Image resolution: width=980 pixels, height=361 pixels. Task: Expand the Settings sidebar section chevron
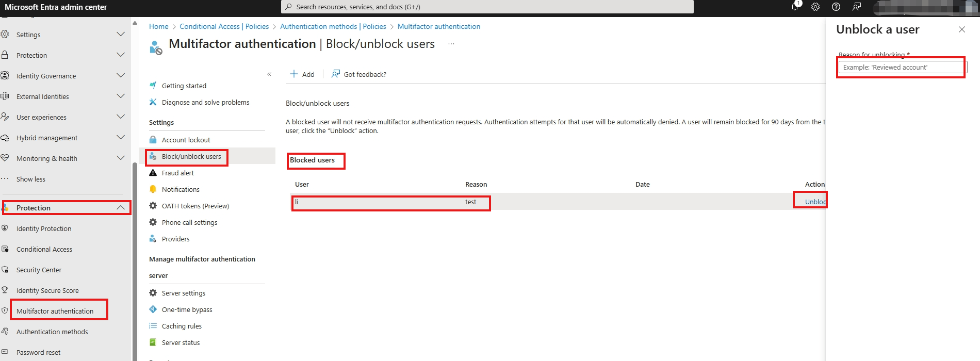coord(121,34)
